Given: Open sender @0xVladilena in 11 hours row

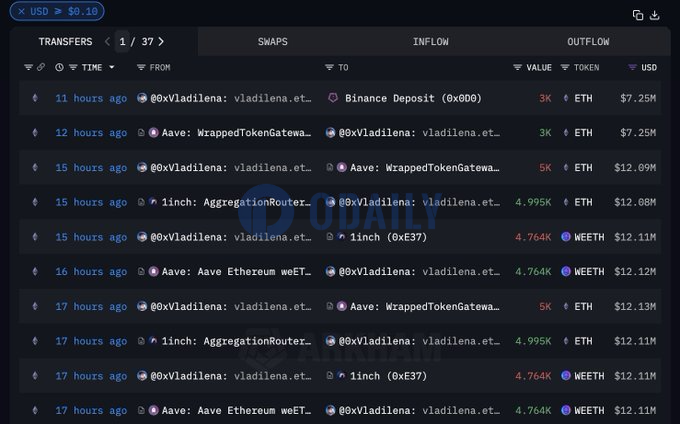Looking at the screenshot, I should point(231,98).
